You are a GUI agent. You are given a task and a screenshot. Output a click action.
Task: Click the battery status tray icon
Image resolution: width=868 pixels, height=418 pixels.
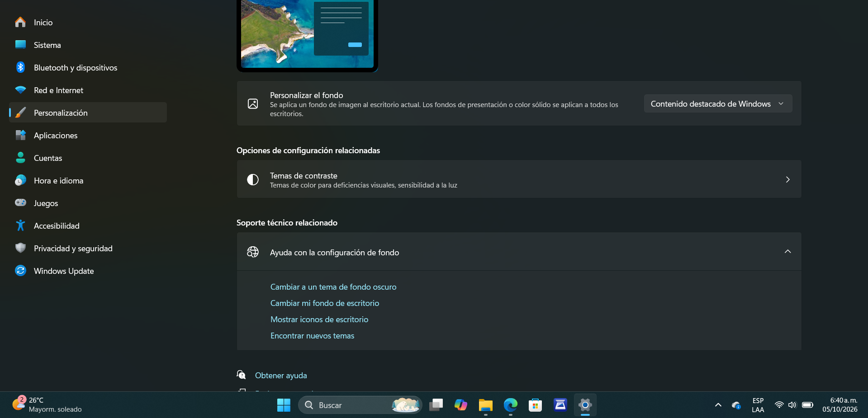[808, 405]
